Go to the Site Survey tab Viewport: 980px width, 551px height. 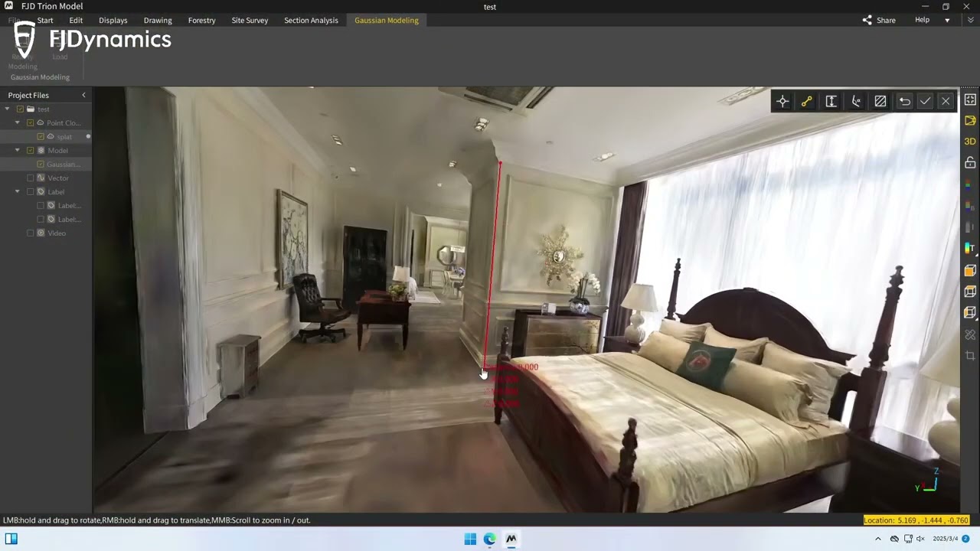(250, 21)
